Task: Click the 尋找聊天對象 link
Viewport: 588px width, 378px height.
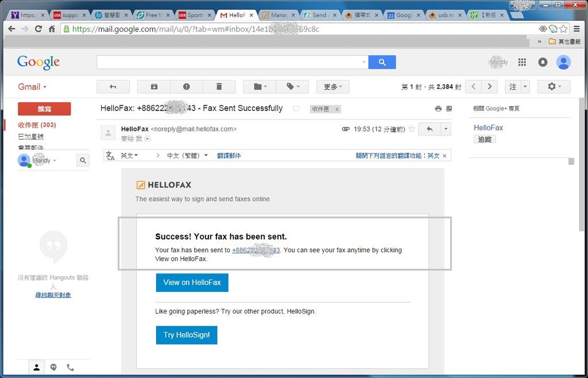Action: (53, 295)
